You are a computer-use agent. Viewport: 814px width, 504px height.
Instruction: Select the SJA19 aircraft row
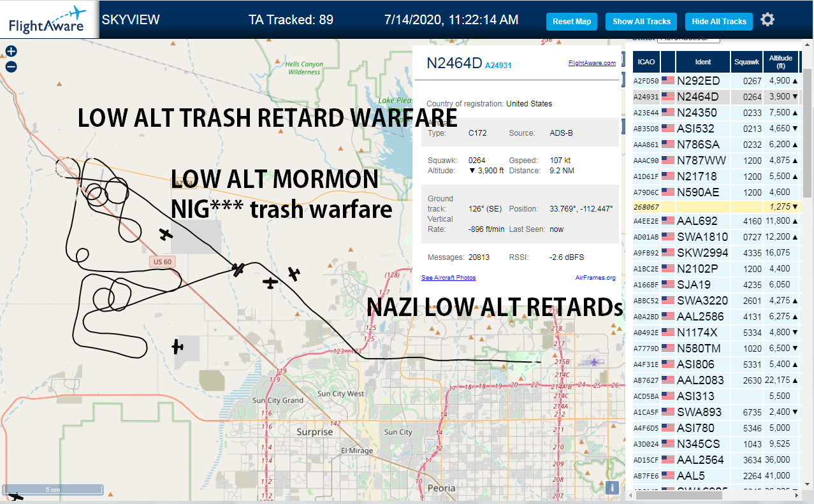(x=716, y=285)
